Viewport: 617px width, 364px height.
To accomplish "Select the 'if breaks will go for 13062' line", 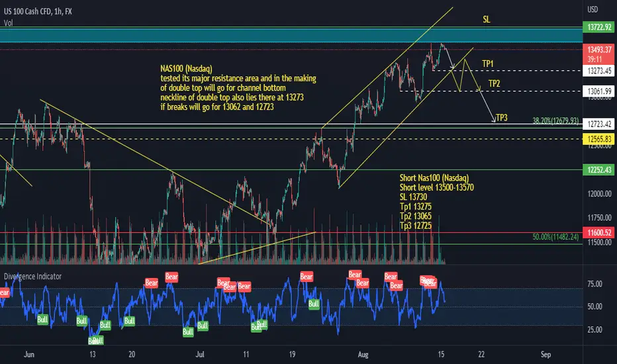I will [217, 107].
